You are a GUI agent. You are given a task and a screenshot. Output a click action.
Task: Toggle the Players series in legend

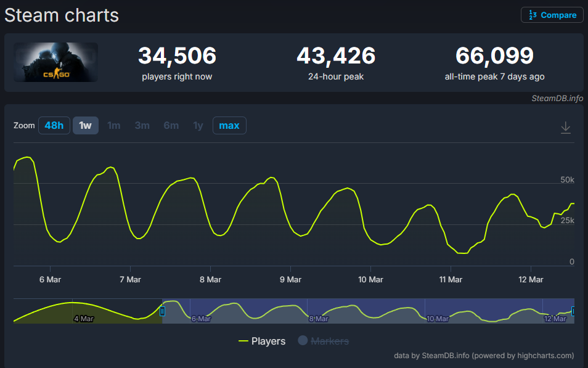click(x=262, y=341)
